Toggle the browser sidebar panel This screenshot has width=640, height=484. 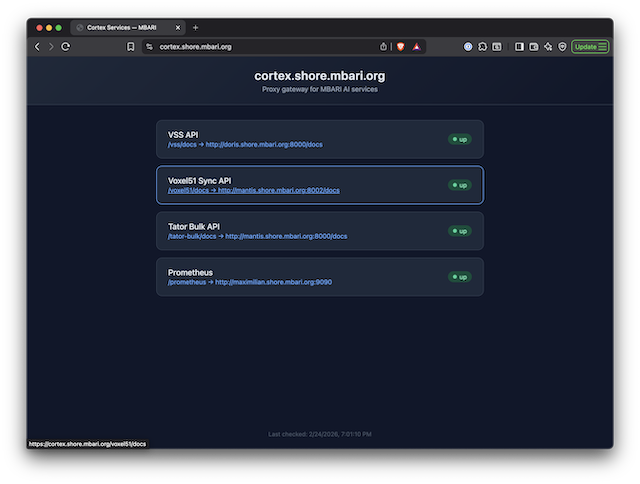tap(519, 47)
